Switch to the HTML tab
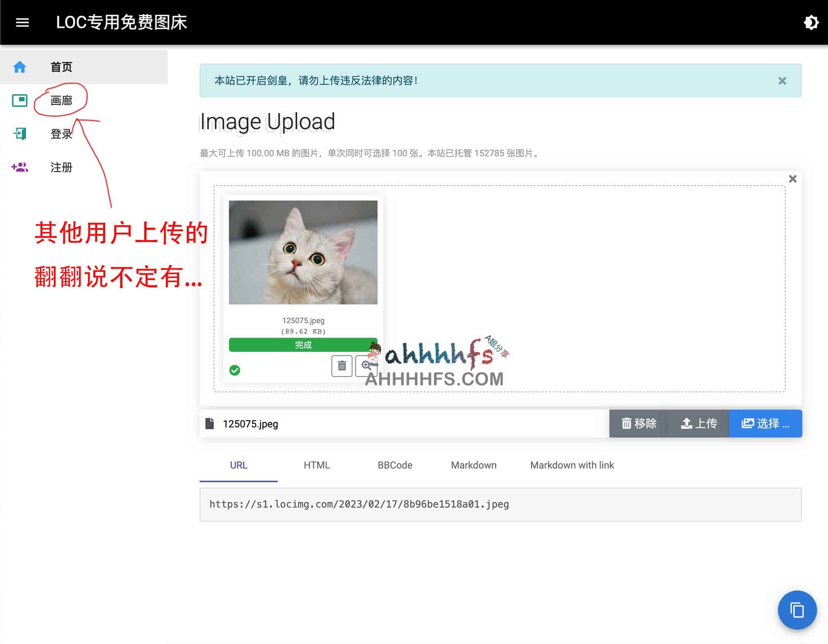Viewport: 828px width, 644px height. (317, 465)
